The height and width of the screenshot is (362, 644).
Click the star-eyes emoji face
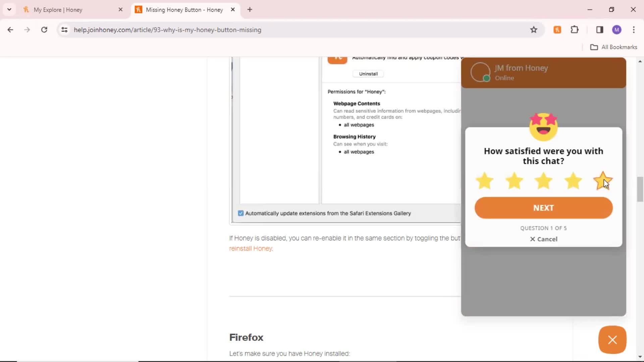543,127
